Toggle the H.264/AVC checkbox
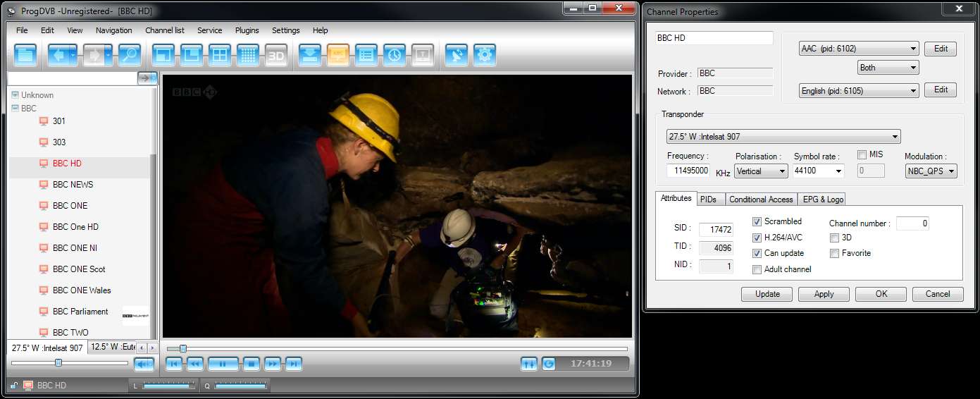Image resolution: width=980 pixels, height=399 pixels. (757, 238)
